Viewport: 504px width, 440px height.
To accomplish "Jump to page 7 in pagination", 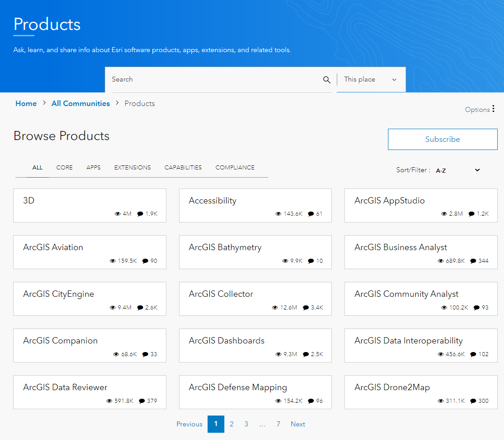I will pyautogui.click(x=278, y=424).
